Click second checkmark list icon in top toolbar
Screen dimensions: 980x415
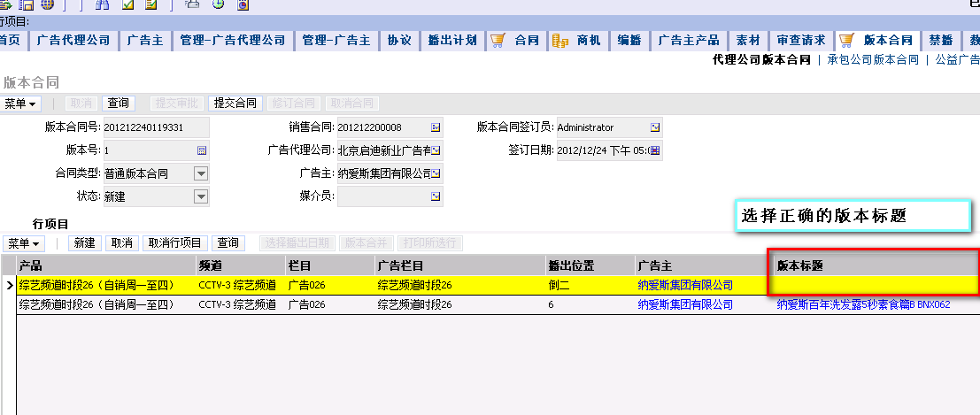[x=150, y=5]
